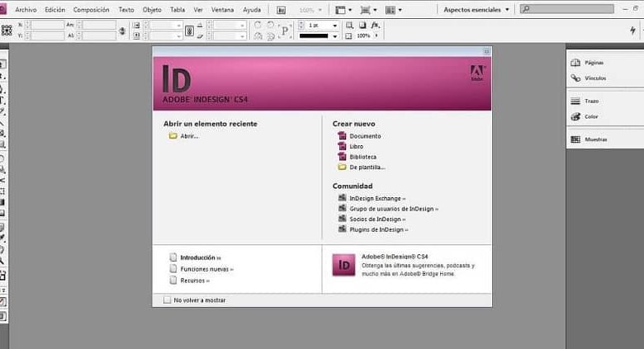Open the Edición menu
Viewport: 644px width, 349px height.
54,9
